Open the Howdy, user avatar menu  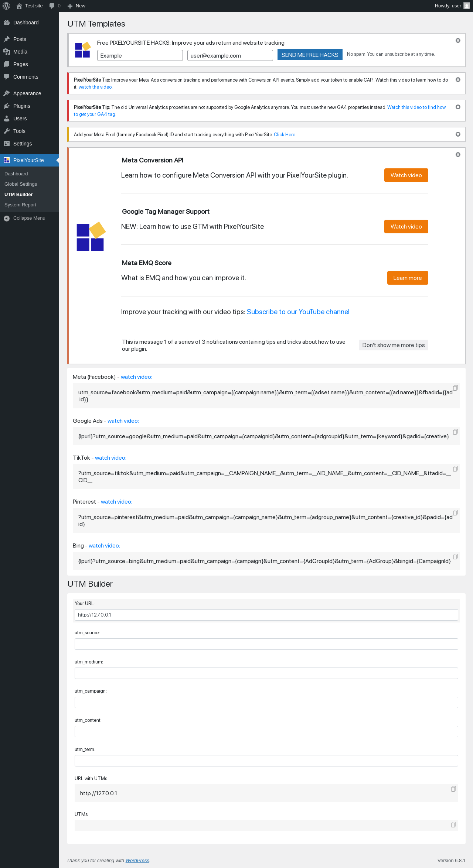click(x=452, y=6)
